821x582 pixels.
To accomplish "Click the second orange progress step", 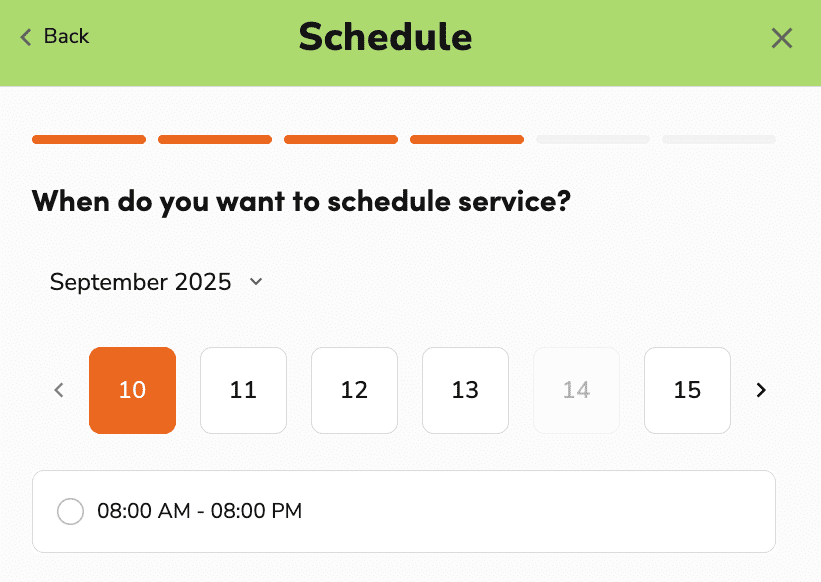I will coord(215,140).
